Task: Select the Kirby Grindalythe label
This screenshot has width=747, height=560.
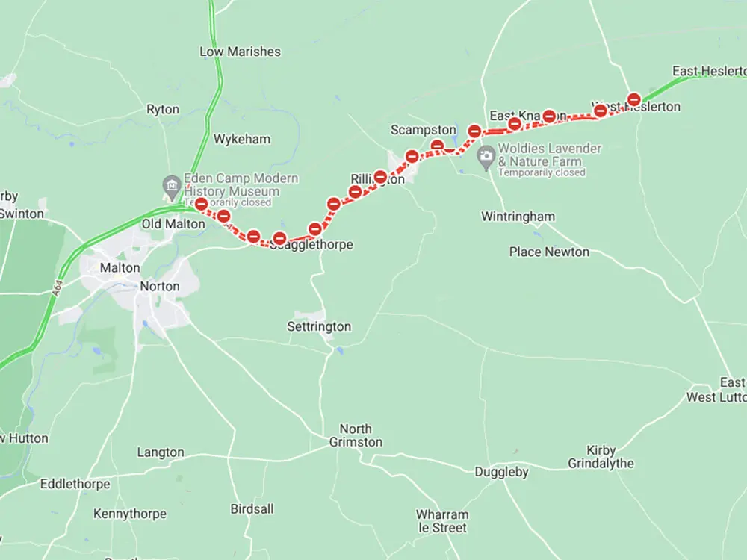Action: (601, 457)
